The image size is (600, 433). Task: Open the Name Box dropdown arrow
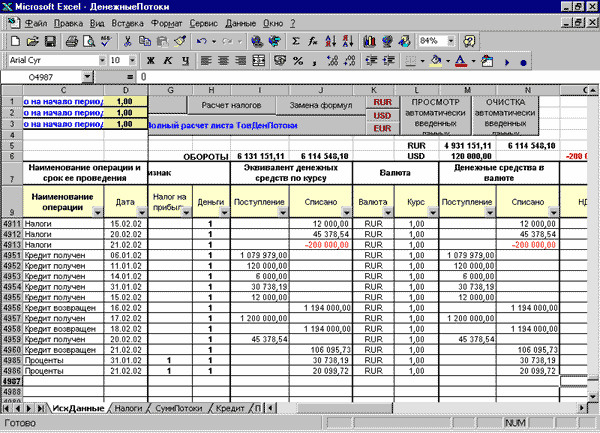click(87, 77)
